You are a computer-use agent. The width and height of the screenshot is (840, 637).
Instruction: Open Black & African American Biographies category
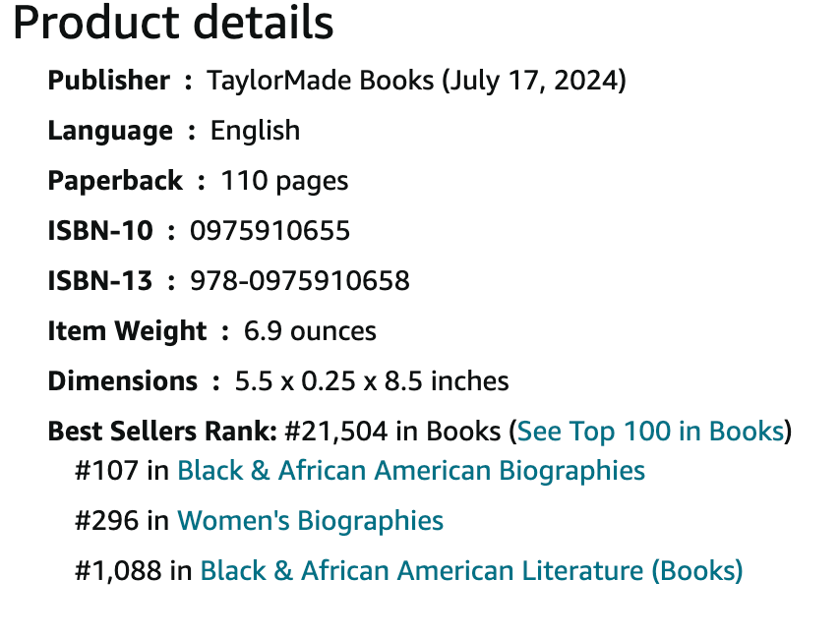pyautogui.click(x=411, y=471)
